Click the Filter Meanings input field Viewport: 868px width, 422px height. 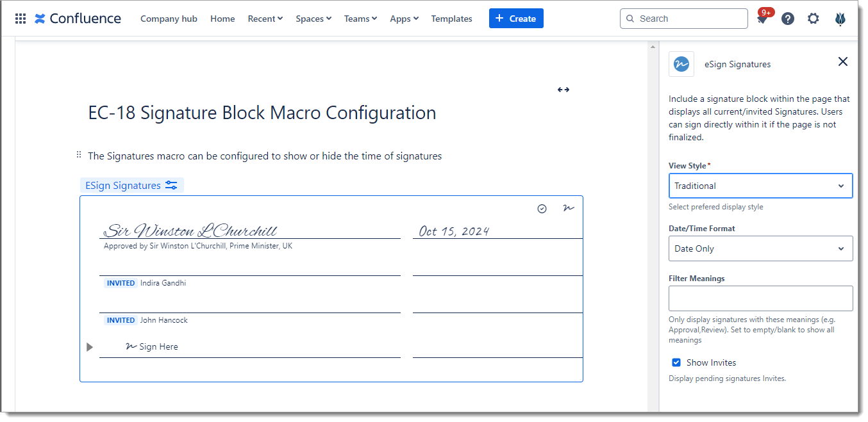(x=760, y=298)
